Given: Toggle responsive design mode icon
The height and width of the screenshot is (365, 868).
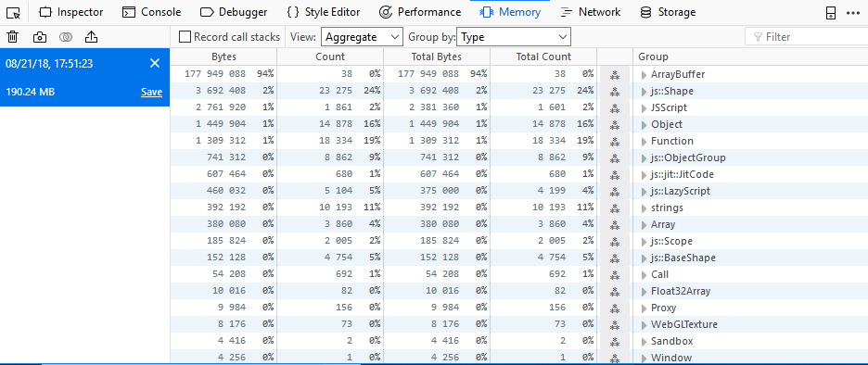Looking at the screenshot, I should point(830,13).
